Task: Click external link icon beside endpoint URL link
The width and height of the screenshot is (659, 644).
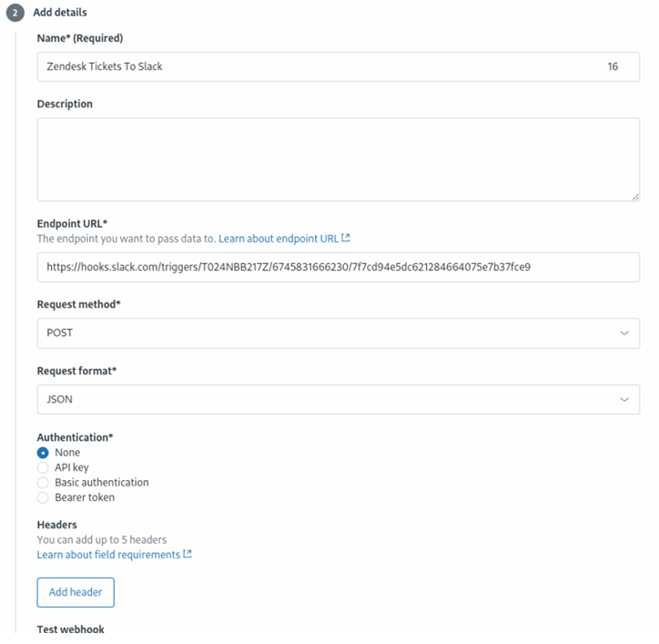Action: [x=346, y=239]
